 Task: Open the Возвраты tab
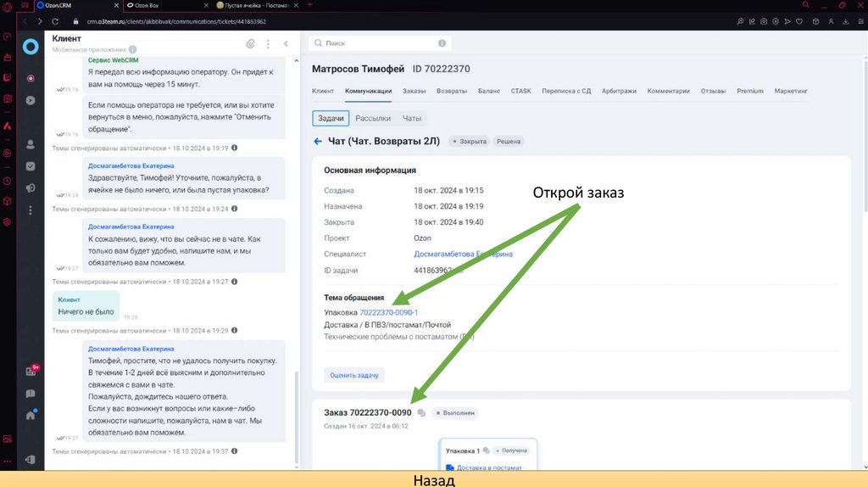pos(452,91)
